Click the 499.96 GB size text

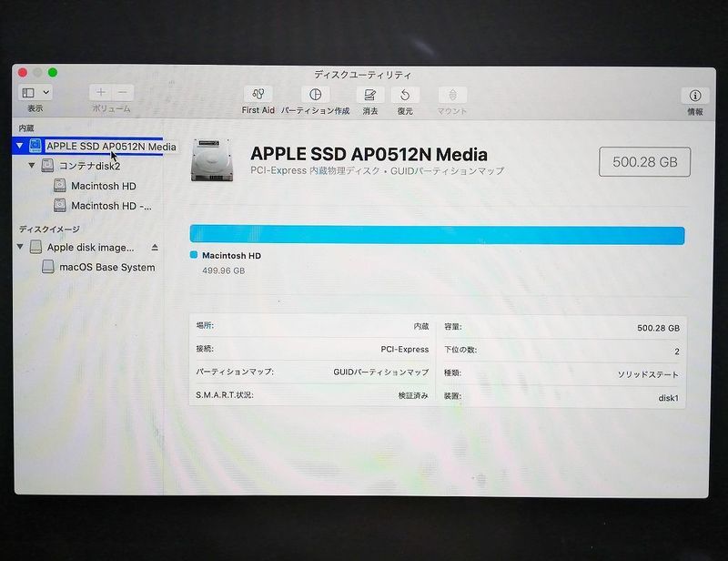pyautogui.click(x=223, y=270)
